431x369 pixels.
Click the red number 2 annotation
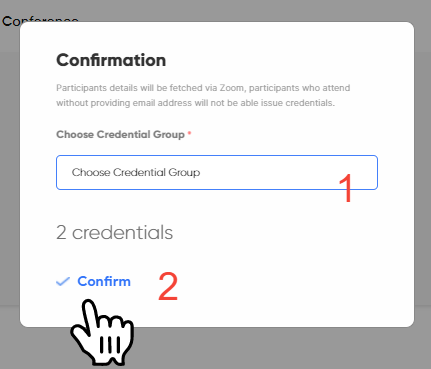(168, 286)
